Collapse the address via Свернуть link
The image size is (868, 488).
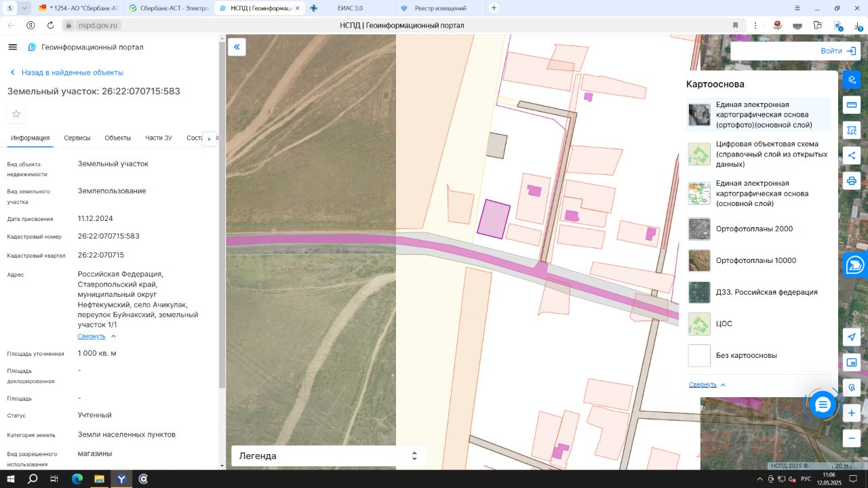pyautogui.click(x=97, y=336)
